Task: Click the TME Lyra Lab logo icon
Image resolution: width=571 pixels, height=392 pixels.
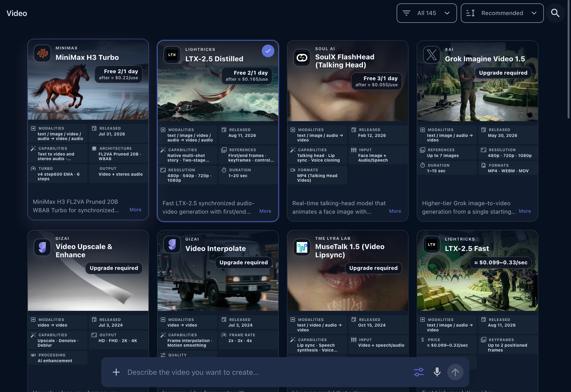Action: tap(302, 247)
